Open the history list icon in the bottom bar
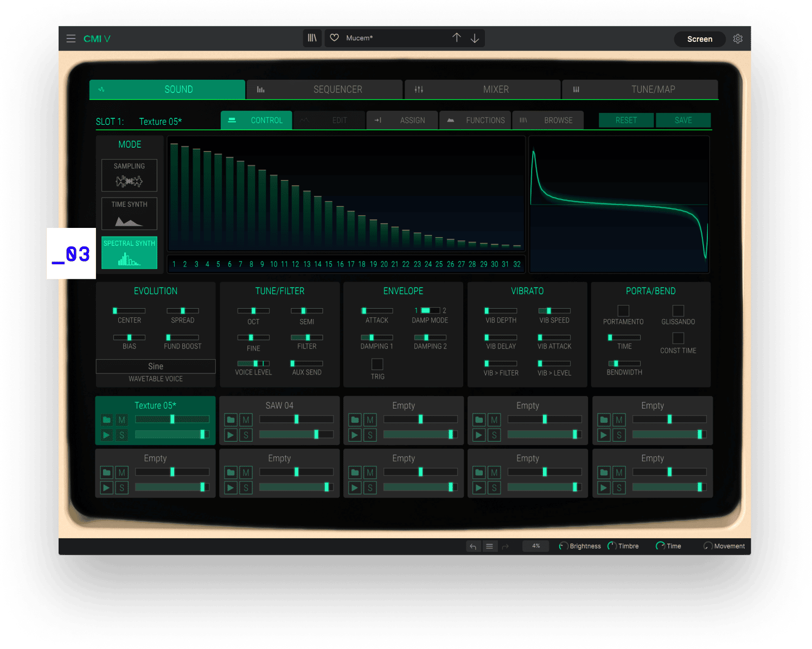Viewport: 812px width, 649px height. (x=489, y=546)
